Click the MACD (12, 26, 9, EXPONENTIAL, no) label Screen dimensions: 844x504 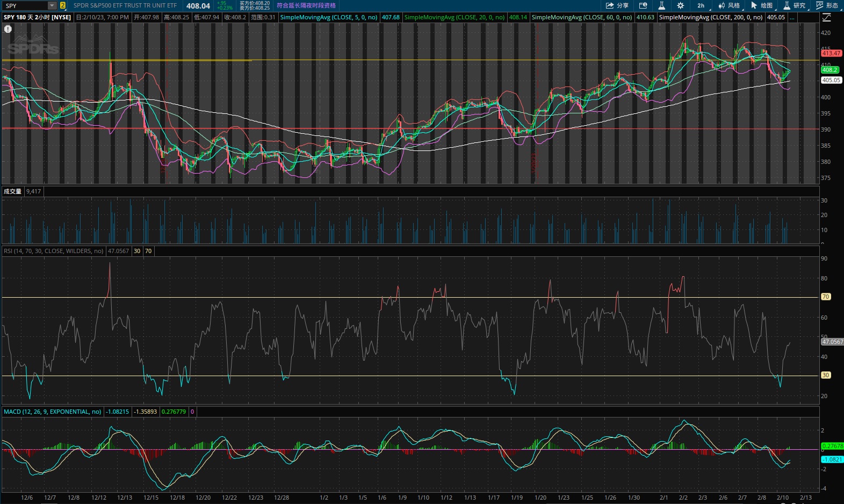52,412
